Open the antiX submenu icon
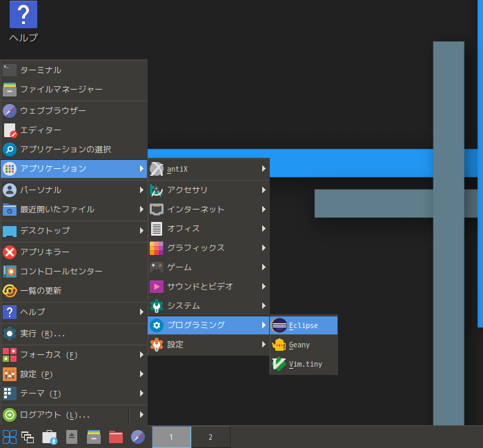The height and width of the screenshot is (448, 483). tap(157, 169)
